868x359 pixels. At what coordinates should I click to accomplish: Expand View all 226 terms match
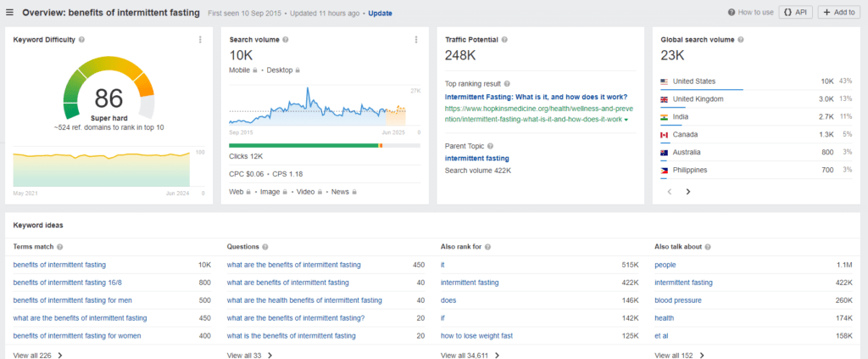(37, 355)
